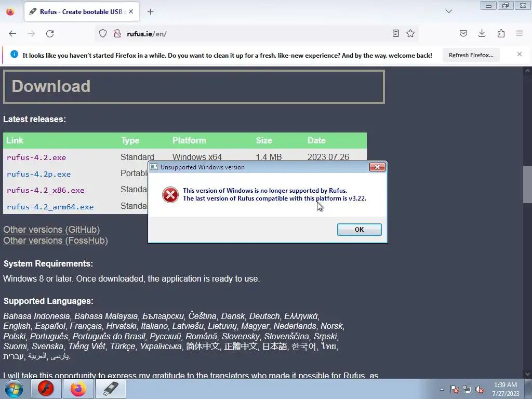Click the Download section heading
Viewport: 532px width, 399px height.
[51, 86]
